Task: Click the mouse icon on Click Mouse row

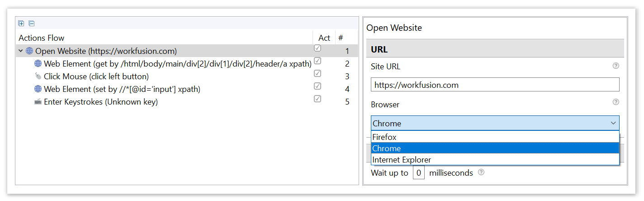Action: 38,77
